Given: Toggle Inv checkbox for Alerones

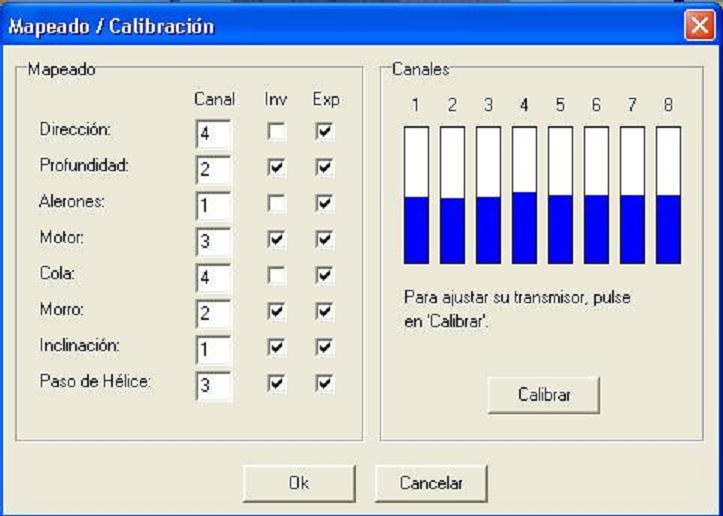Looking at the screenshot, I should pyautogui.click(x=276, y=203).
